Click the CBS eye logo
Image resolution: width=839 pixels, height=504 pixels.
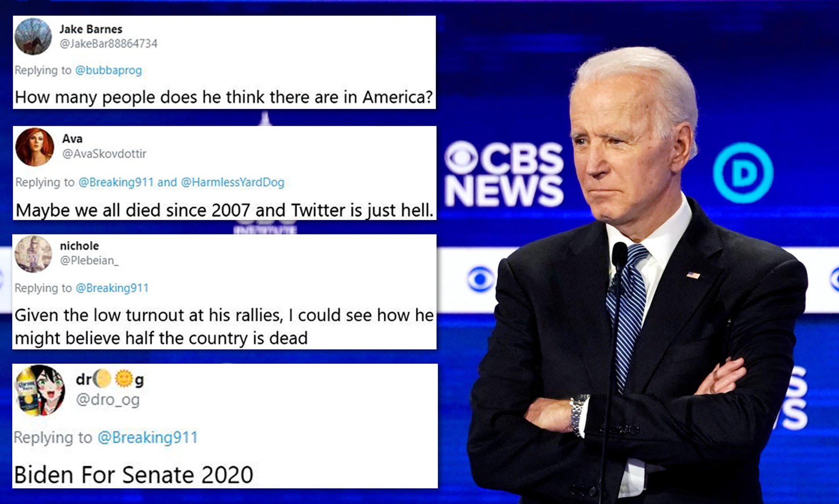pos(461,158)
